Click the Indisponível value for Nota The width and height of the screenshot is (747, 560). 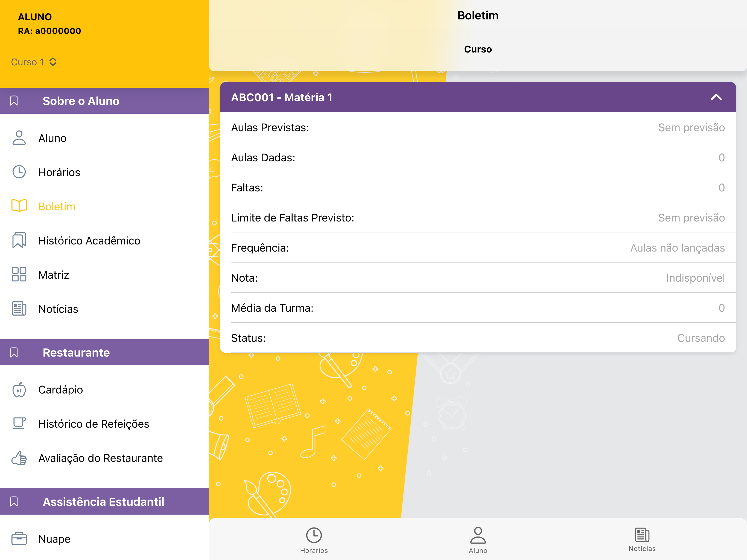(695, 278)
